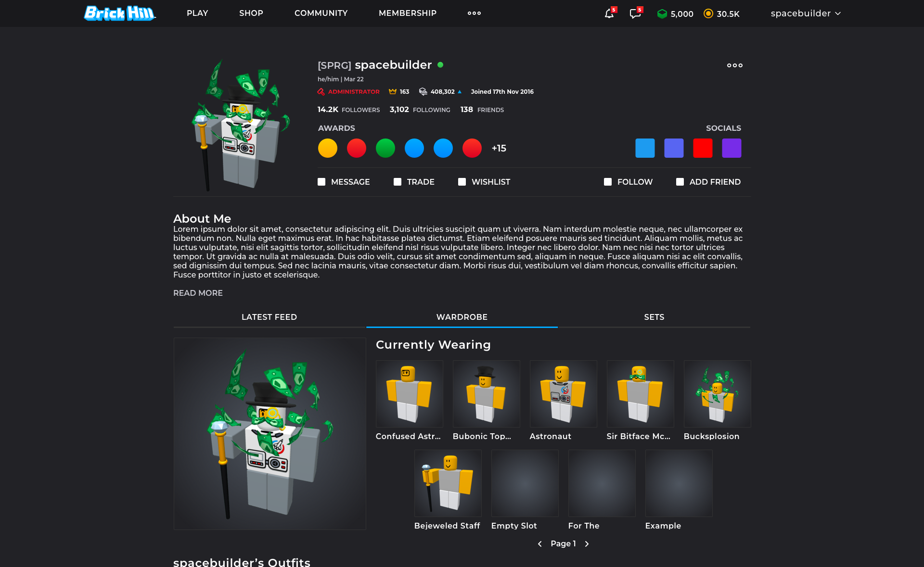Screen dimensions: 924x567
Task: Click the Twitch social icon on profile
Action: [731, 148]
